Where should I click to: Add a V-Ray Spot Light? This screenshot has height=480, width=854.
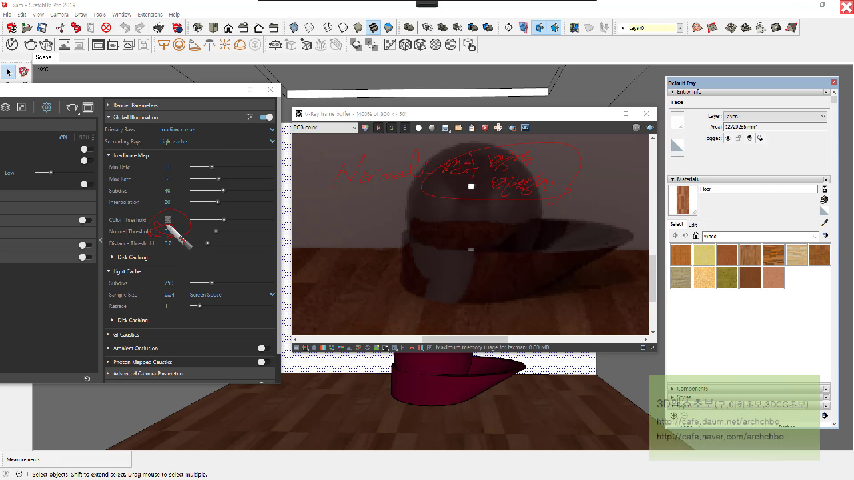[194, 45]
